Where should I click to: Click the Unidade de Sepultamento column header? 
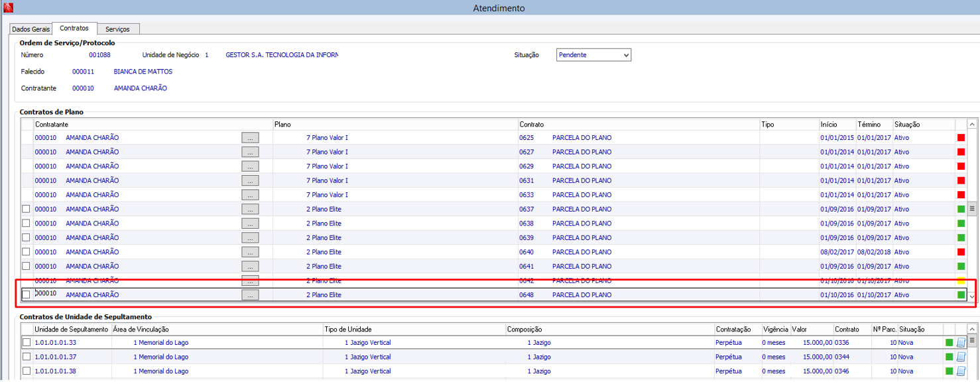coord(72,330)
